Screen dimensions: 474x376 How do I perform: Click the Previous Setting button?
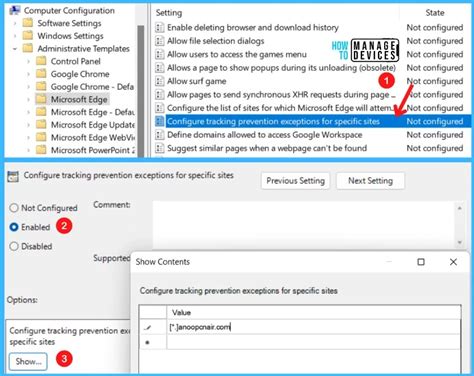click(295, 181)
